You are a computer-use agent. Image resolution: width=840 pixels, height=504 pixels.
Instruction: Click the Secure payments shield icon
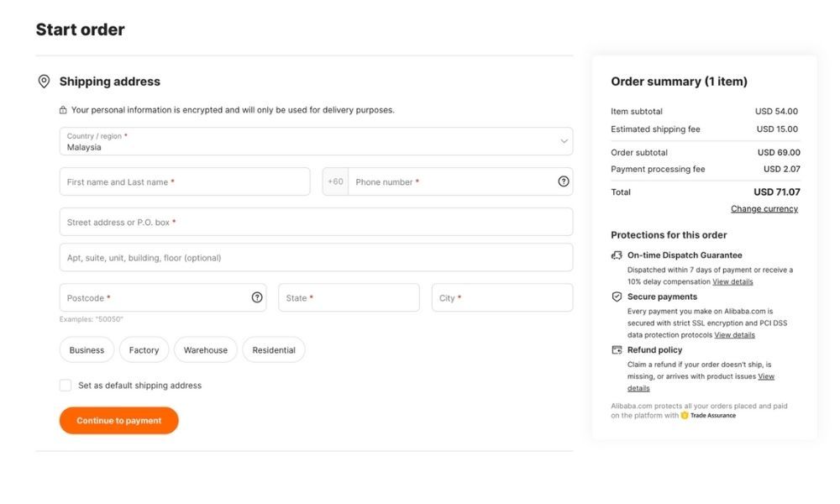[x=617, y=297]
